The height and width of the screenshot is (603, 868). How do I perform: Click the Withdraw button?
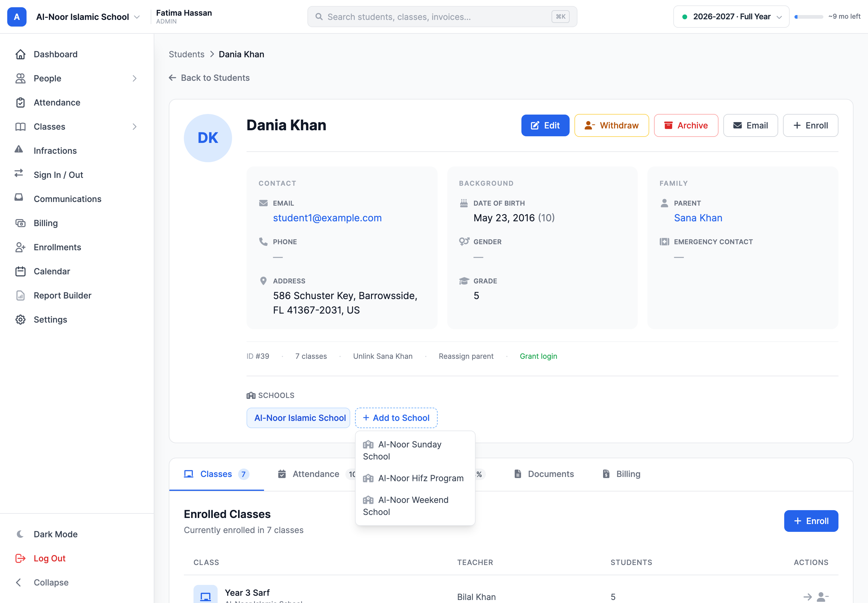click(x=612, y=125)
